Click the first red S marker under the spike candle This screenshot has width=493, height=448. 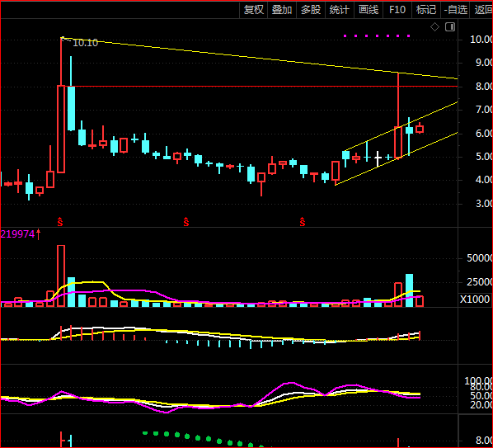[x=60, y=222]
